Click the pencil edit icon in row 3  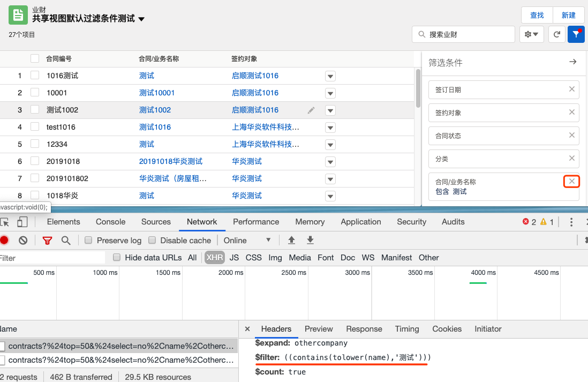coord(311,110)
